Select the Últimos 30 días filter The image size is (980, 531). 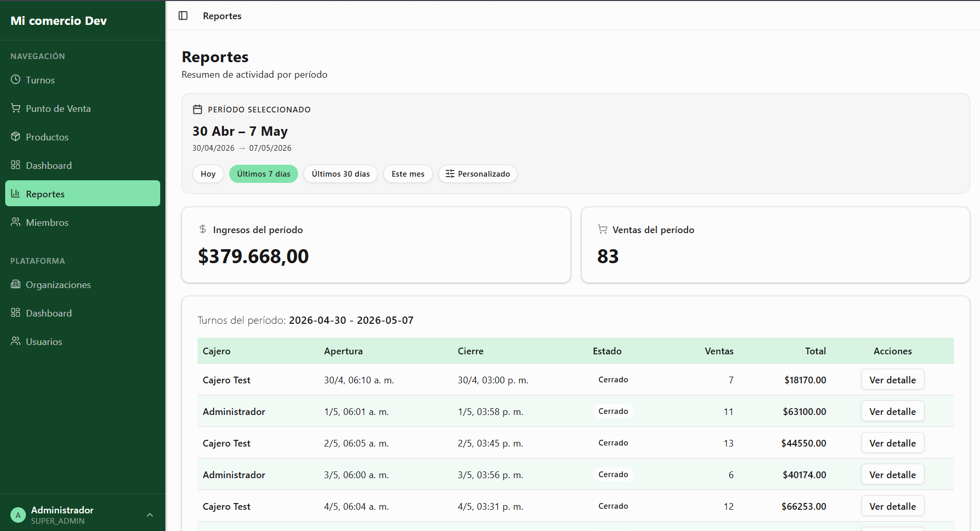click(341, 174)
